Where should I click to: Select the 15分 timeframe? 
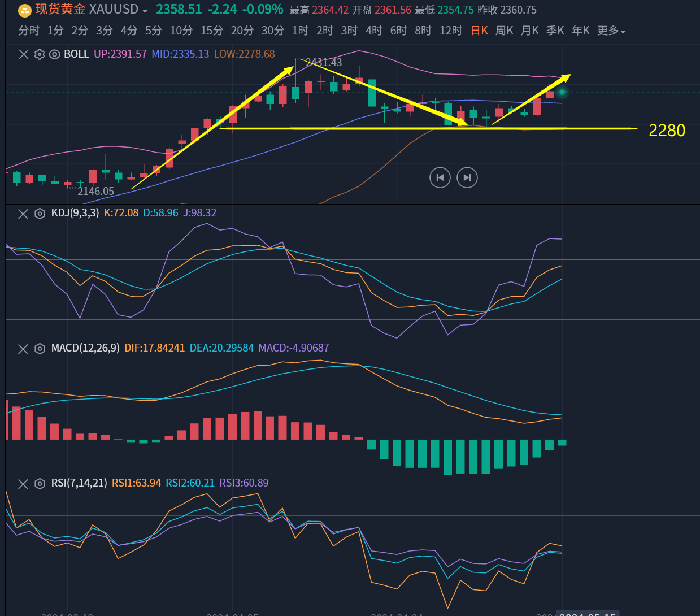[x=212, y=31]
